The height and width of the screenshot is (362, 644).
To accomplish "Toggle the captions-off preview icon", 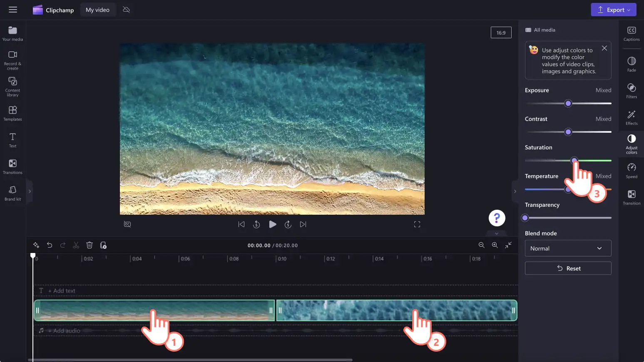I will pos(127,224).
